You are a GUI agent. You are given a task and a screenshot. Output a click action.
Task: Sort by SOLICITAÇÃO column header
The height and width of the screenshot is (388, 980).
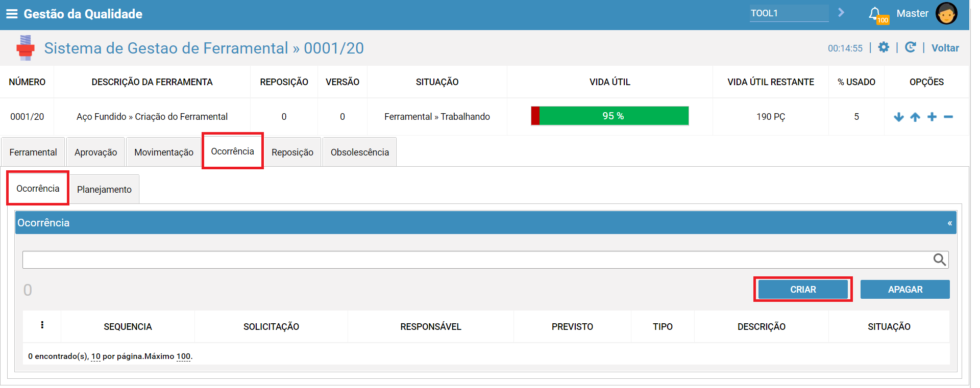pos(271,326)
